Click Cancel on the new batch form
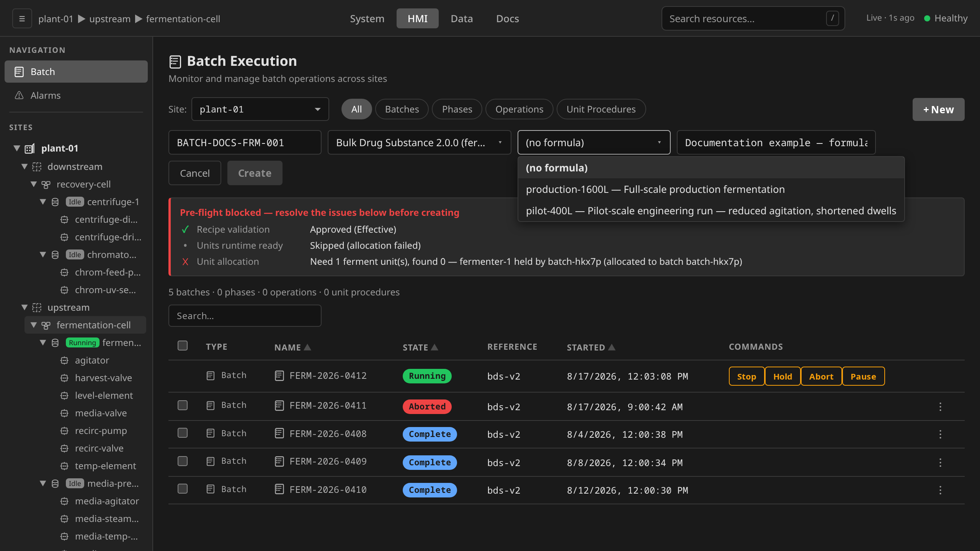 click(x=195, y=173)
